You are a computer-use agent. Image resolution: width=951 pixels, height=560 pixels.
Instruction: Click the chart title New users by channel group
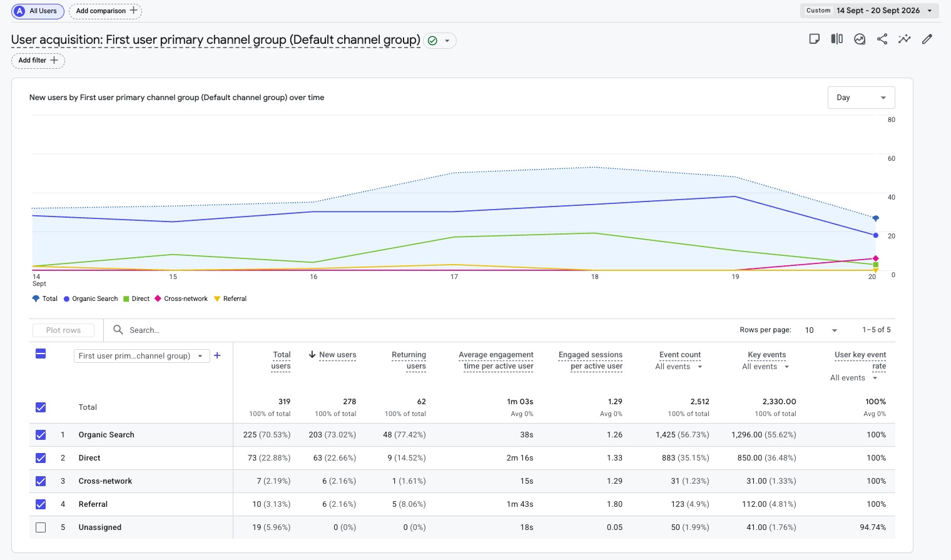click(176, 98)
